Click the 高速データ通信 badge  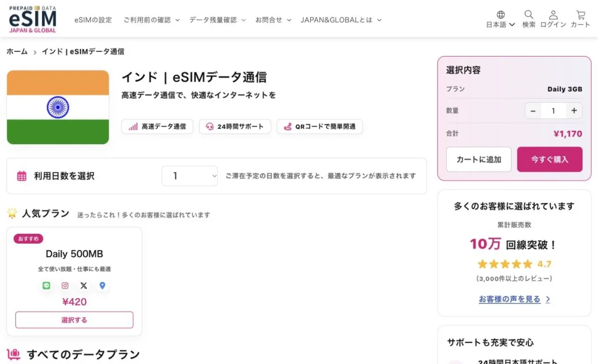pyautogui.click(x=158, y=127)
